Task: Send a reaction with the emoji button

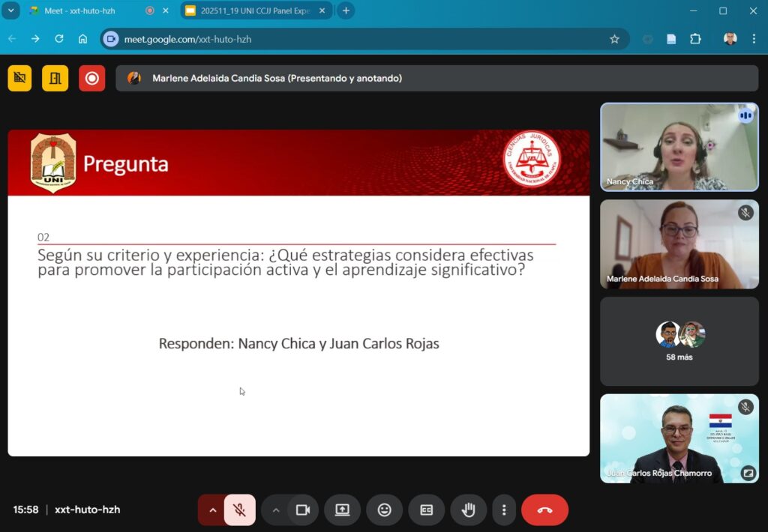Action: click(384, 510)
